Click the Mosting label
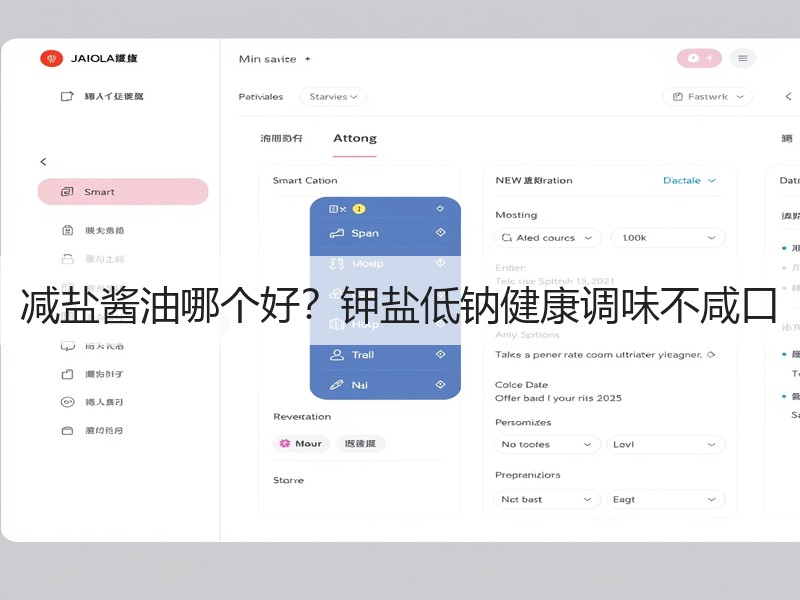This screenshot has width=800, height=600. point(516,215)
